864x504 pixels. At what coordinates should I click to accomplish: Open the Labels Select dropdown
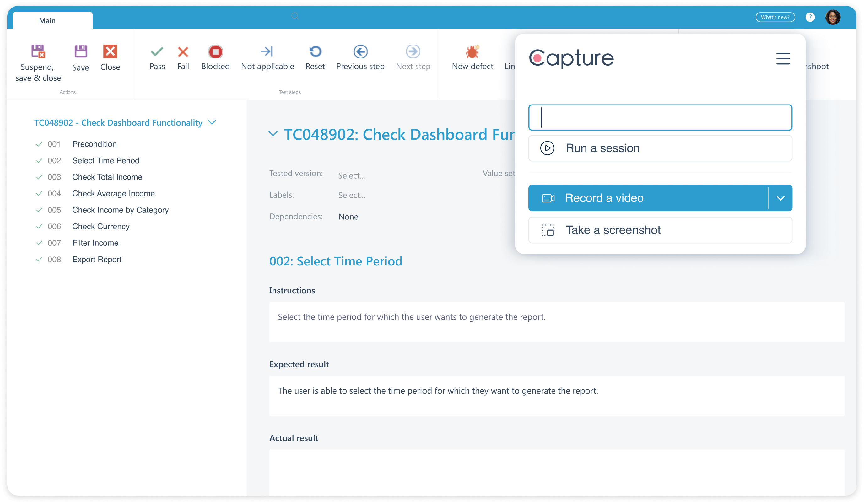click(351, 195)
